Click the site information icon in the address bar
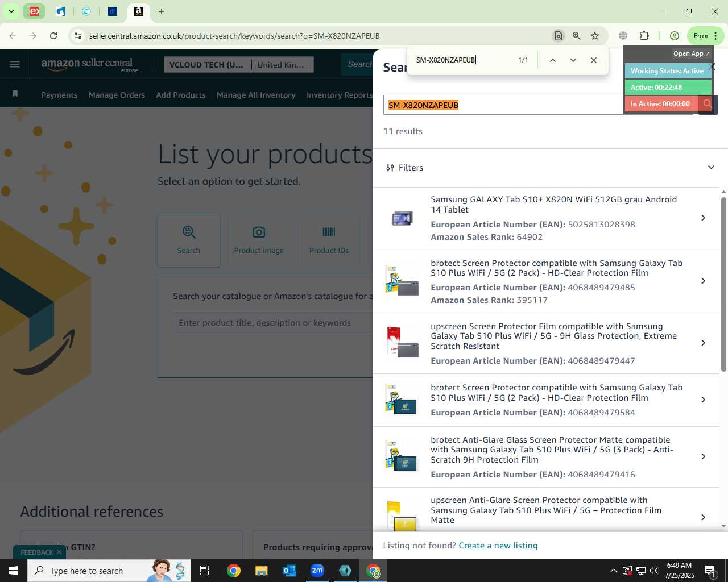The height and width of the screenshot is (582, 728). [78, 36]
